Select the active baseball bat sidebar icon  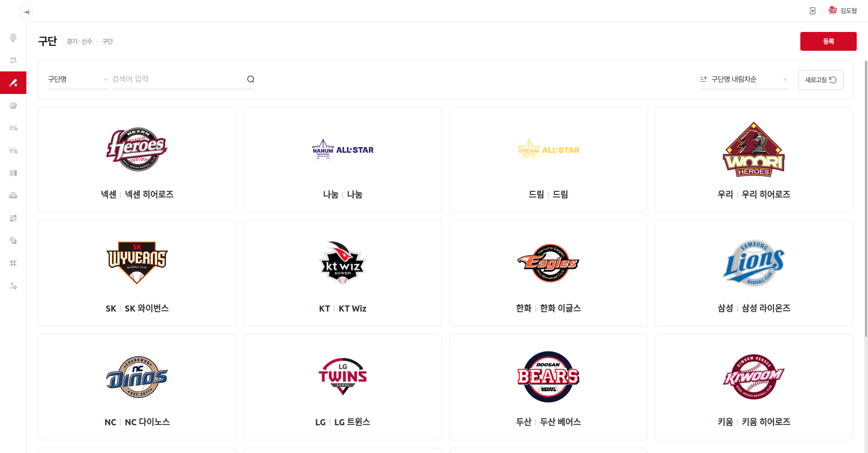(13, 83)
